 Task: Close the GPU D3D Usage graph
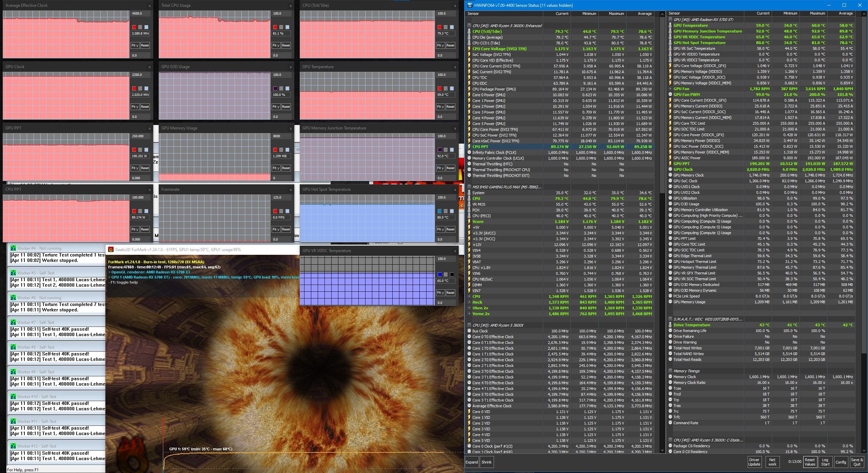click(x=291, y=67)
